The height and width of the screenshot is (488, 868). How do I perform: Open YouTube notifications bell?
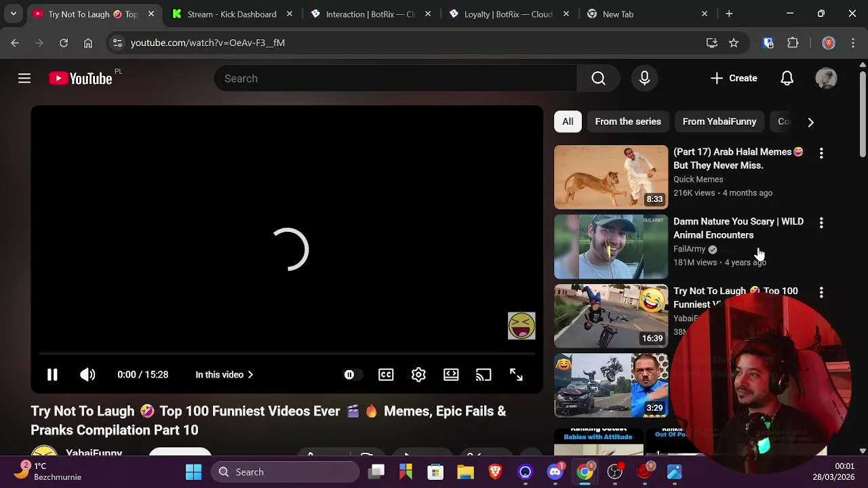coord(787,79)
